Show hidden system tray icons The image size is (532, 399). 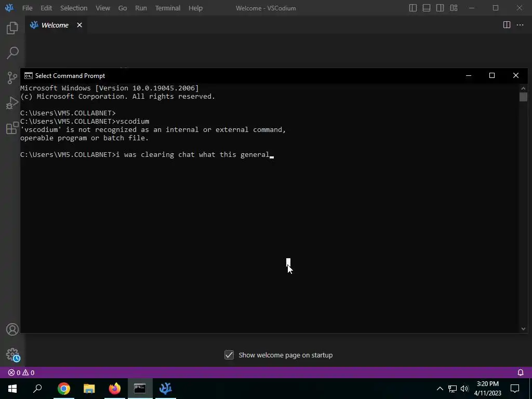point(440,389)
